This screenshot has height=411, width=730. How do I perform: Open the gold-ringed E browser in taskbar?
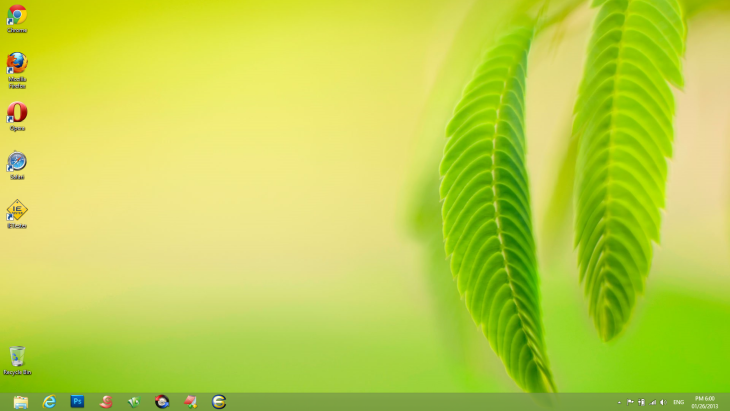click(218, 402)
